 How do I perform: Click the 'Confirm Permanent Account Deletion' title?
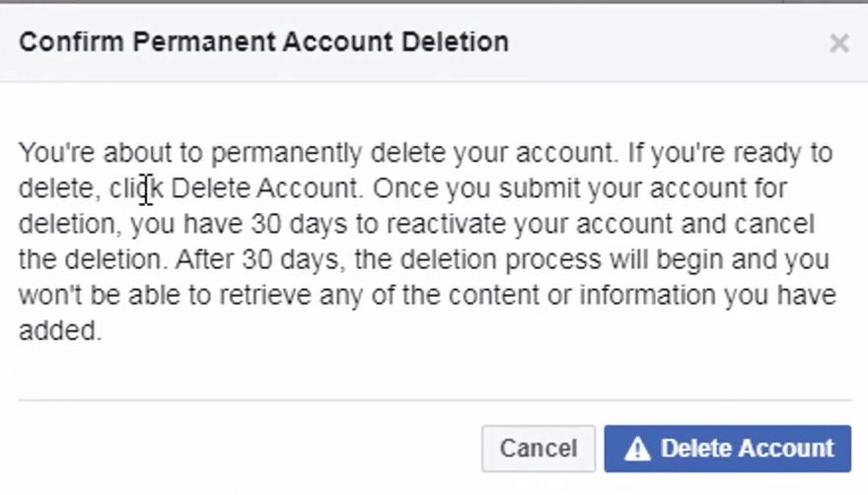point(263,42)
